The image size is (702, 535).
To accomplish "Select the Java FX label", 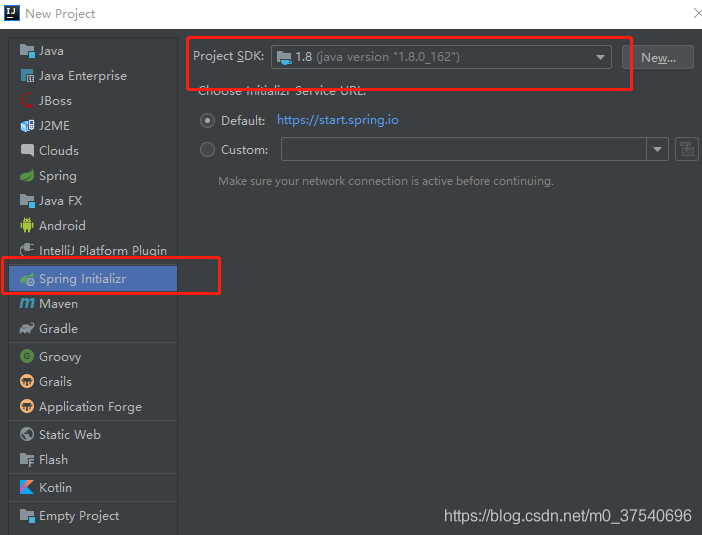I will 60,201.
